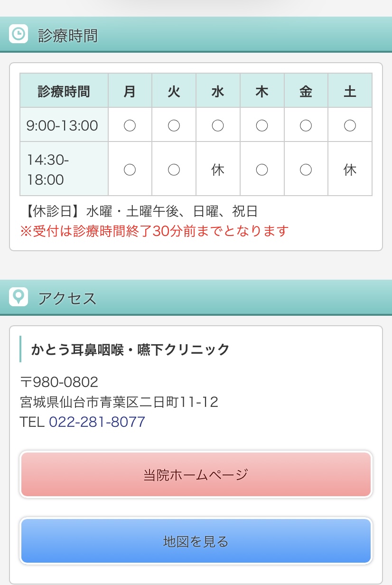Click the 休 mark for Saturday afternoon
Screen dimensions: 392x585
tap(350, 170)
